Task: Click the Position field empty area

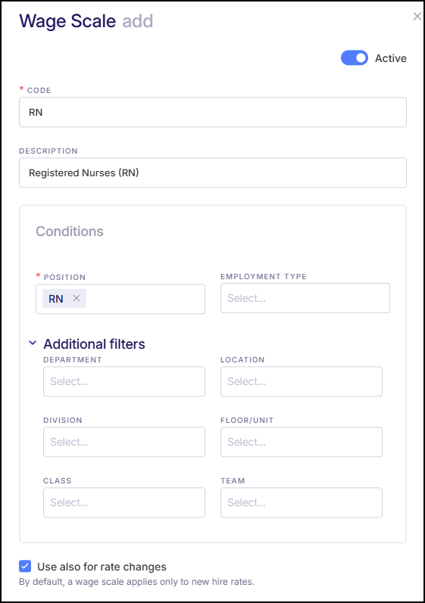Action: [145, 299]
